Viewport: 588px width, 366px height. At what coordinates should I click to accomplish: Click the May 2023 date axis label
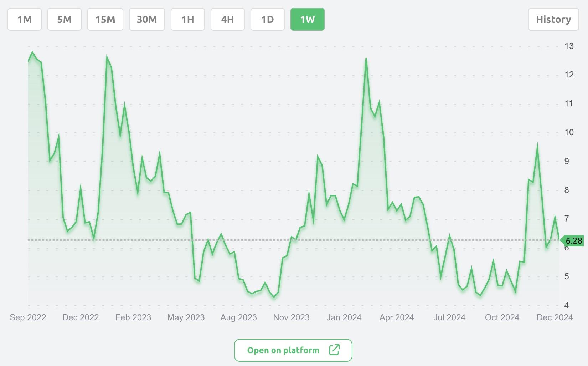coord(186,317)
